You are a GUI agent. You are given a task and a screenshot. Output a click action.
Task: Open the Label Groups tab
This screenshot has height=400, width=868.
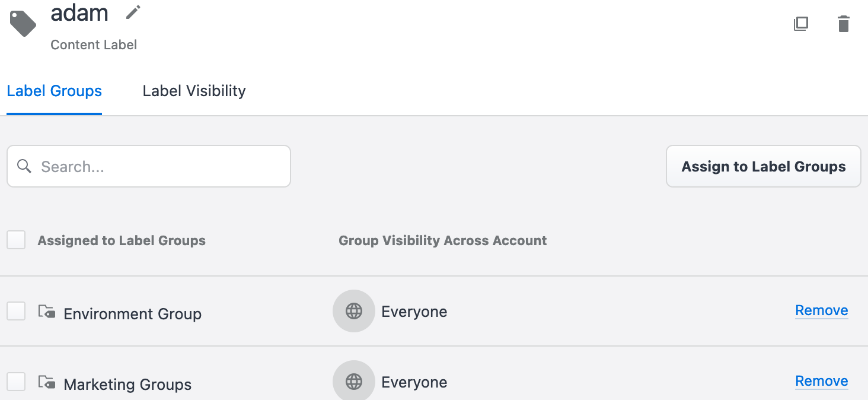55,91
